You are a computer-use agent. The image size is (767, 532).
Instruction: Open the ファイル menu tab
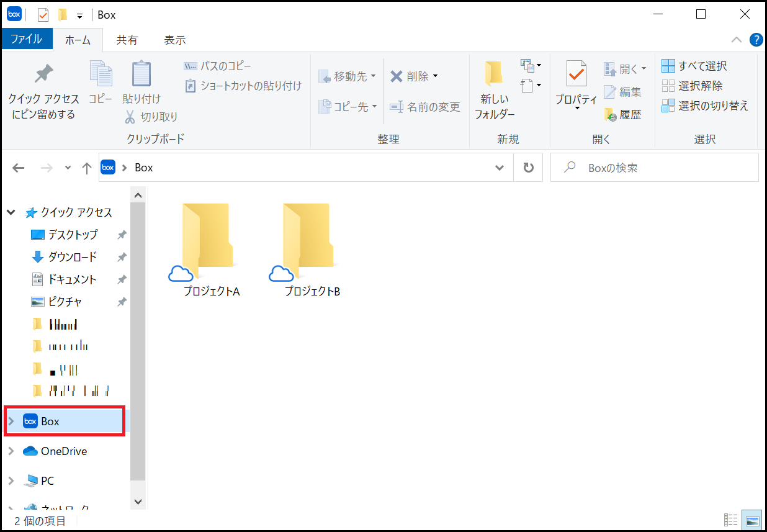[x=27, y=39]
